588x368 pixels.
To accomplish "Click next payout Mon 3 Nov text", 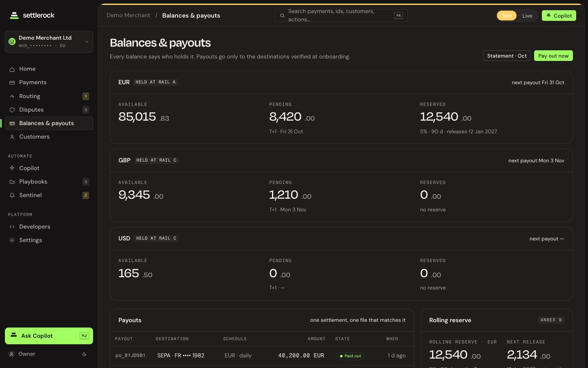I will pyautogui.click(x=536, y=161).
